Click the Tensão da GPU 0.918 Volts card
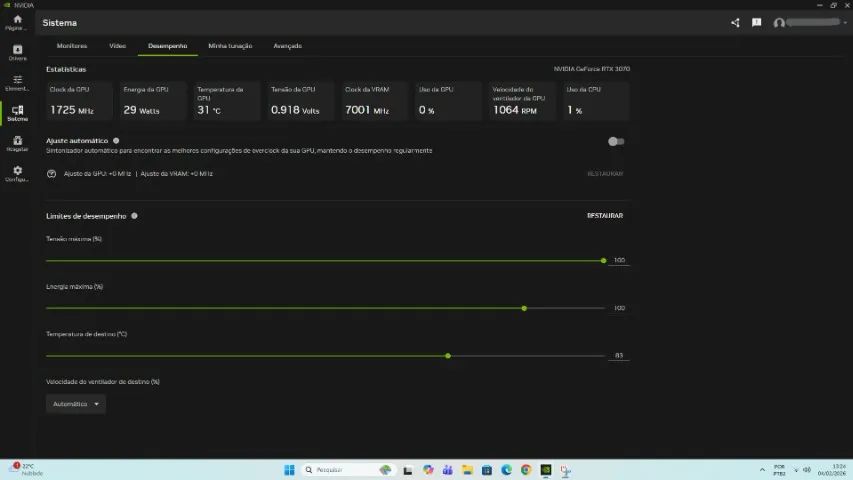853x480 pixels. tap(301, 101)
